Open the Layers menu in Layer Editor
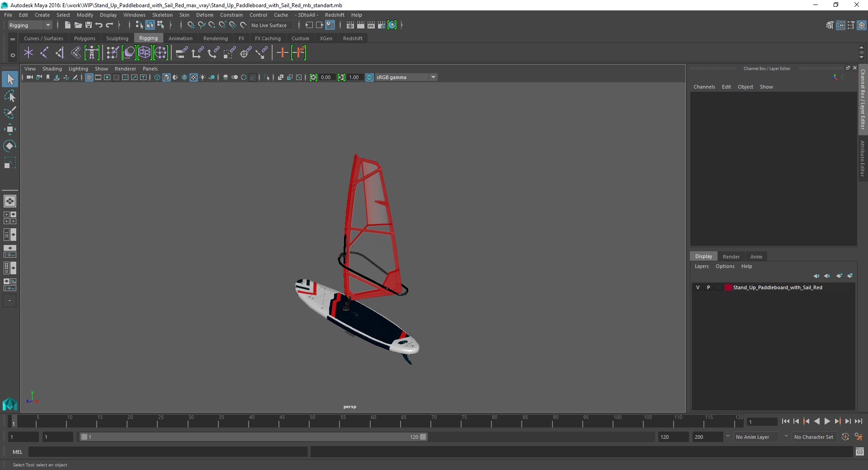 coord(702,266)
